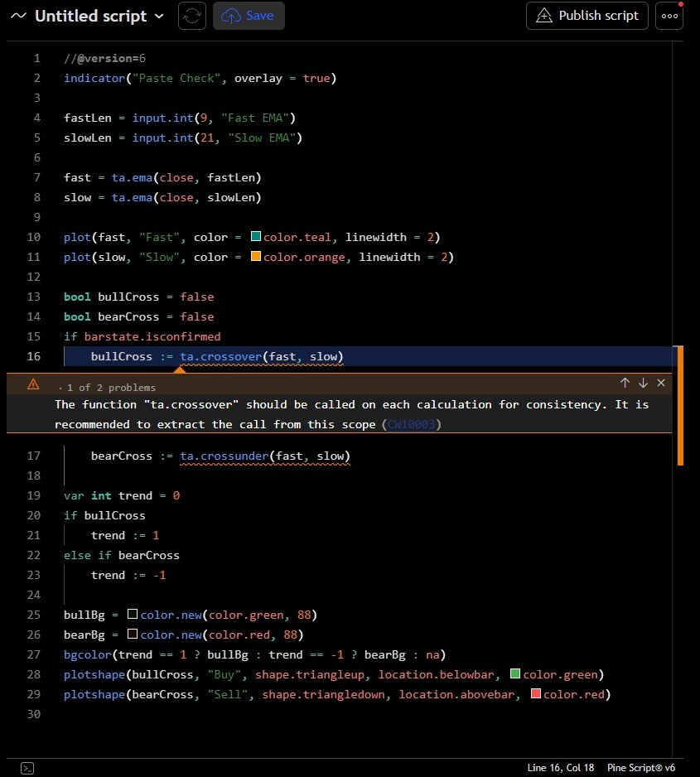
Task: Click "Slow EMA" string on line 5
Action: point(262,138)
